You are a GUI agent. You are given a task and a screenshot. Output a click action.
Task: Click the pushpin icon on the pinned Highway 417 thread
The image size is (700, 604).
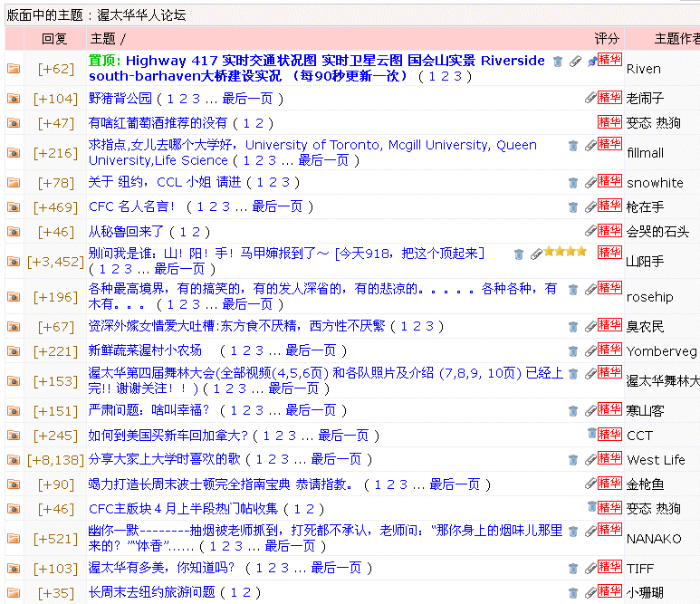tap(591, 62)
